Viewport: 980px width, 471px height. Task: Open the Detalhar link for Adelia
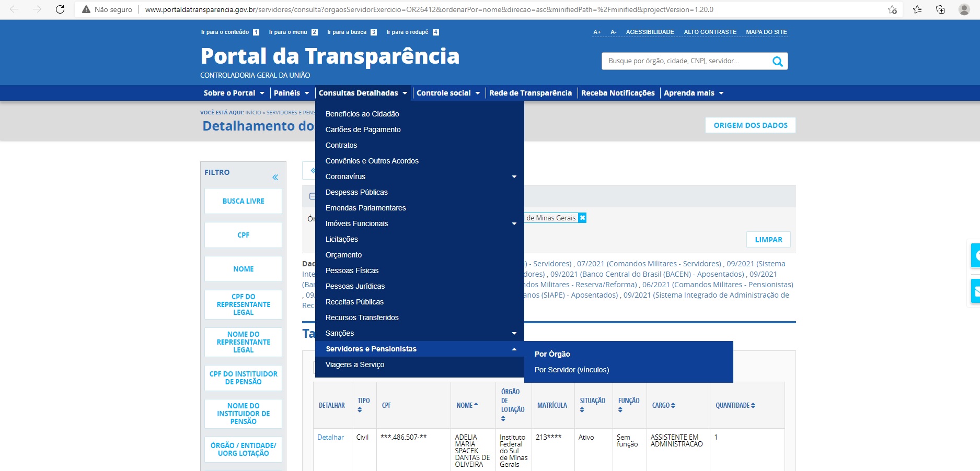pyautogui.click(x=330, y=438)
